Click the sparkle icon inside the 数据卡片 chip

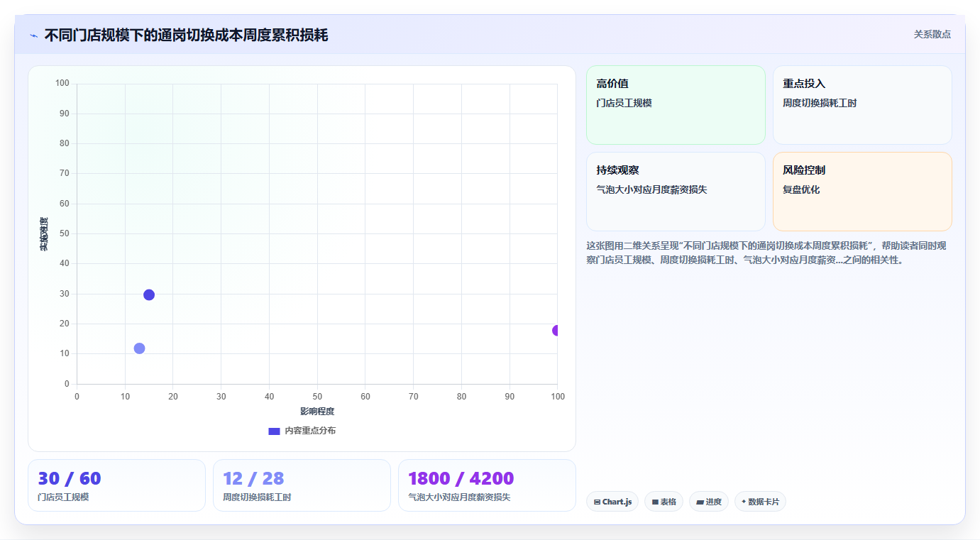(744, 502)
